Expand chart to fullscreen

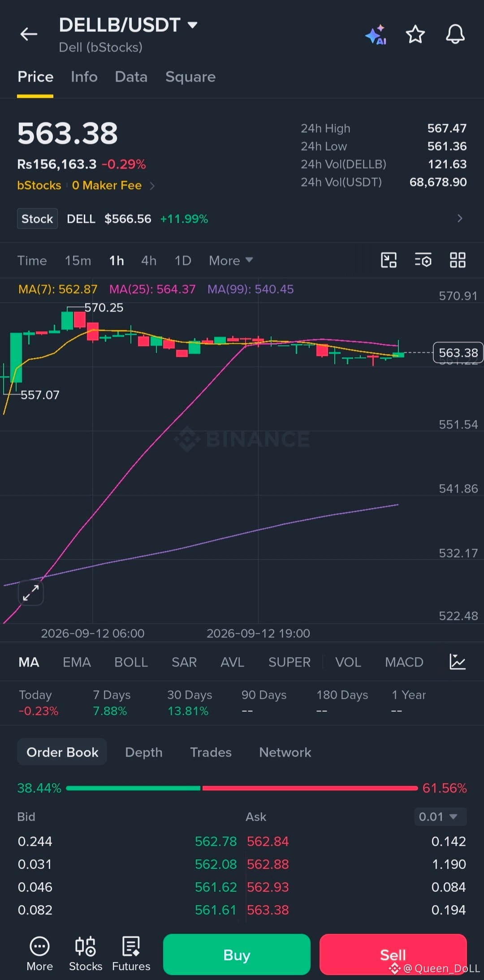click(30, 593)
